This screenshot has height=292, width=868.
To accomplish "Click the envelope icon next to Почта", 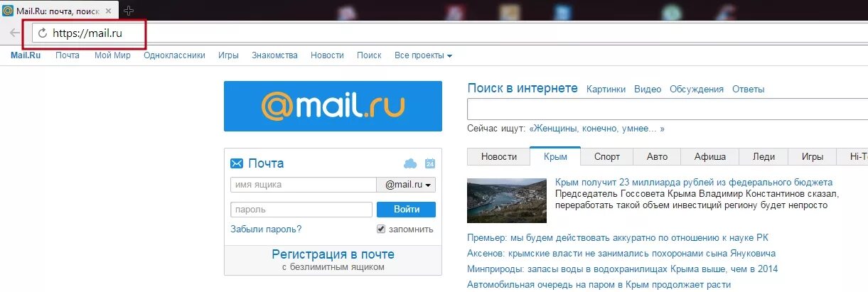I will 237,163.
